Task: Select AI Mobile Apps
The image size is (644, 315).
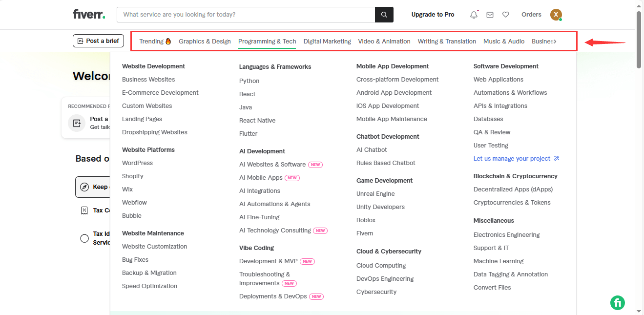Action: [261, 178]
